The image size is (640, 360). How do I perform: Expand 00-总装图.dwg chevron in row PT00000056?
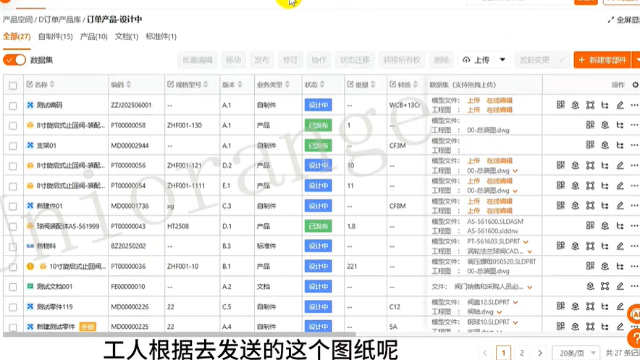pyautogui.click(x=515, y=171)
